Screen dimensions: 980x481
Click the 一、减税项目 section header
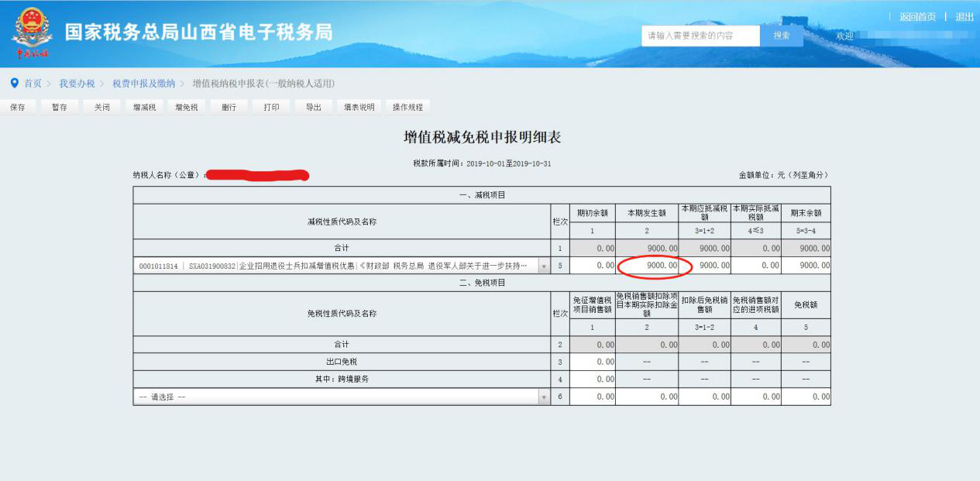482,195
